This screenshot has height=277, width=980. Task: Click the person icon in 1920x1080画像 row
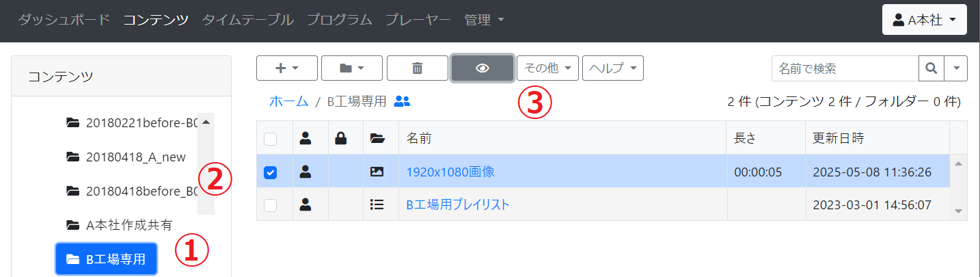click(x=305, y=172)
